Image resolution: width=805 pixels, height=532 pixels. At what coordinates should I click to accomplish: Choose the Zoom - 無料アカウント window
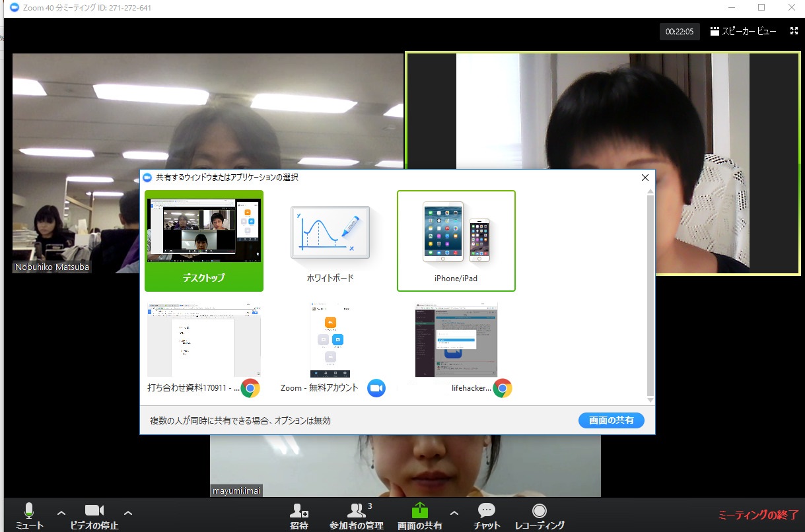330,350
